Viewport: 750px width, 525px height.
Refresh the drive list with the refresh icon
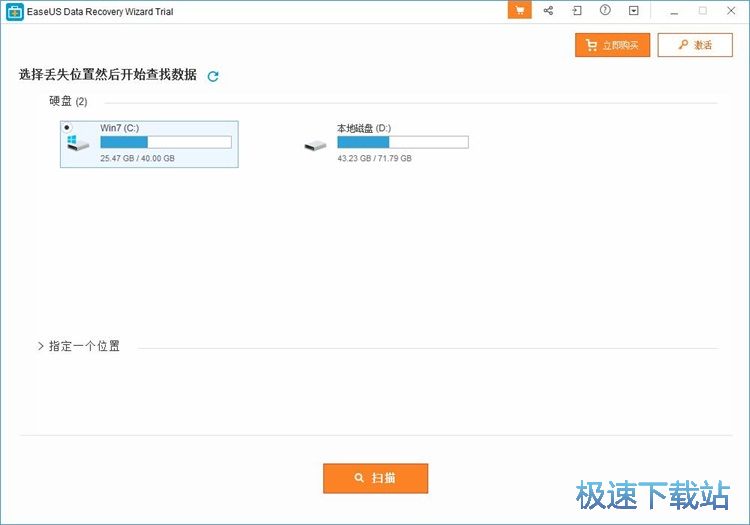(x=213, y=76)
